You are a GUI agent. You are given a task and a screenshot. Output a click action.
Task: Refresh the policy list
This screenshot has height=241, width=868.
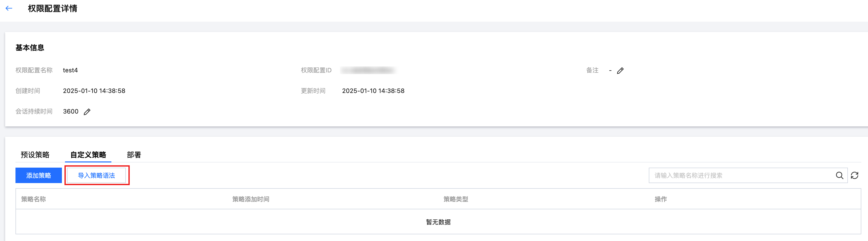(x=855, y=175)
